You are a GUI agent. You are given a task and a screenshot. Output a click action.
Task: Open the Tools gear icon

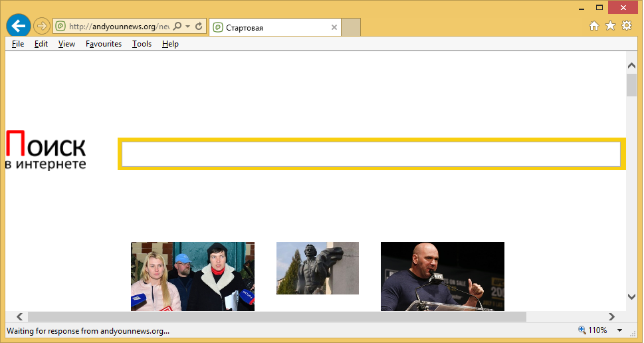[627, 26]
